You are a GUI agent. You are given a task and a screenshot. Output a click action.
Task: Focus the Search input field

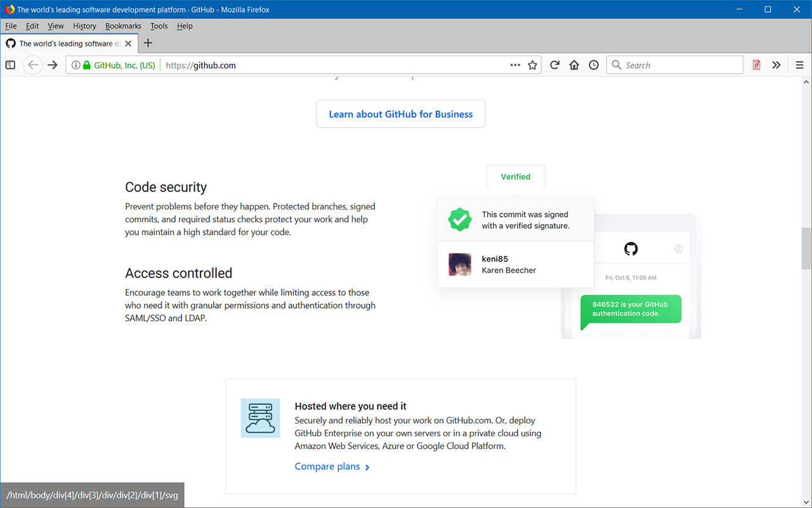674,65
